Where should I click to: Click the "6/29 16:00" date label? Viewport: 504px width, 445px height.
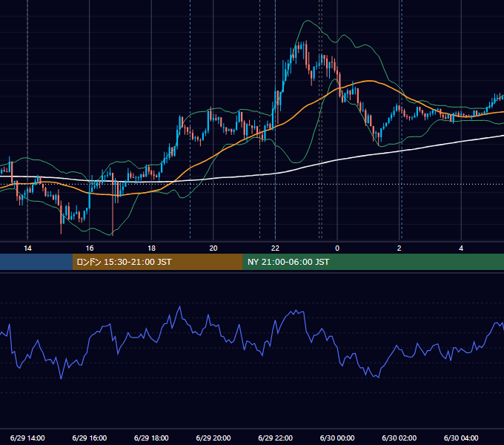[90, 438]
